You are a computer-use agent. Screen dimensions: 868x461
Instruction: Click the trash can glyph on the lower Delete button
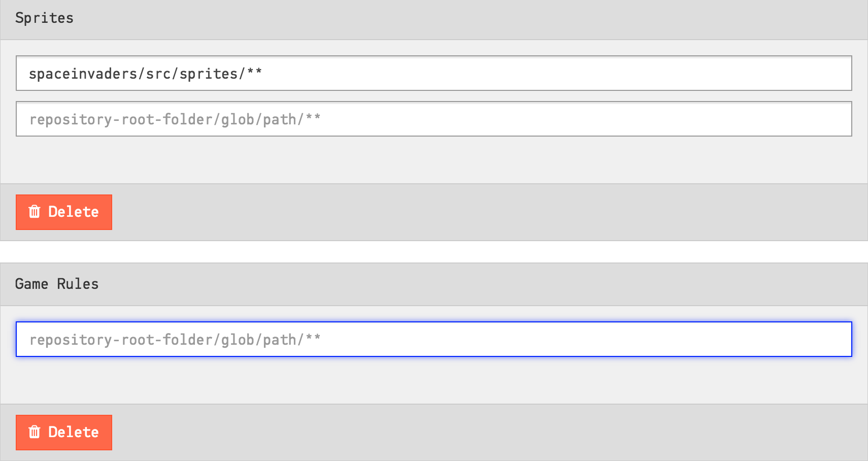coord(35,432)
